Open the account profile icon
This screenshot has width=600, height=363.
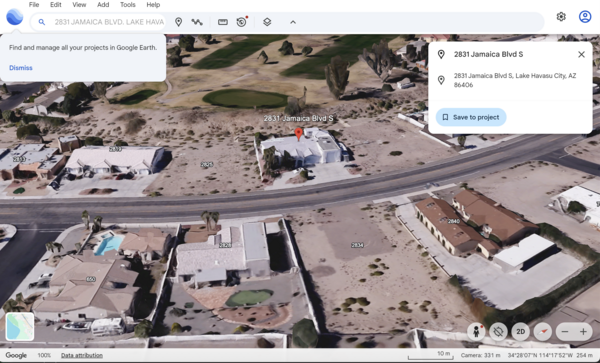pyautogui.click(x=585, y=16)
